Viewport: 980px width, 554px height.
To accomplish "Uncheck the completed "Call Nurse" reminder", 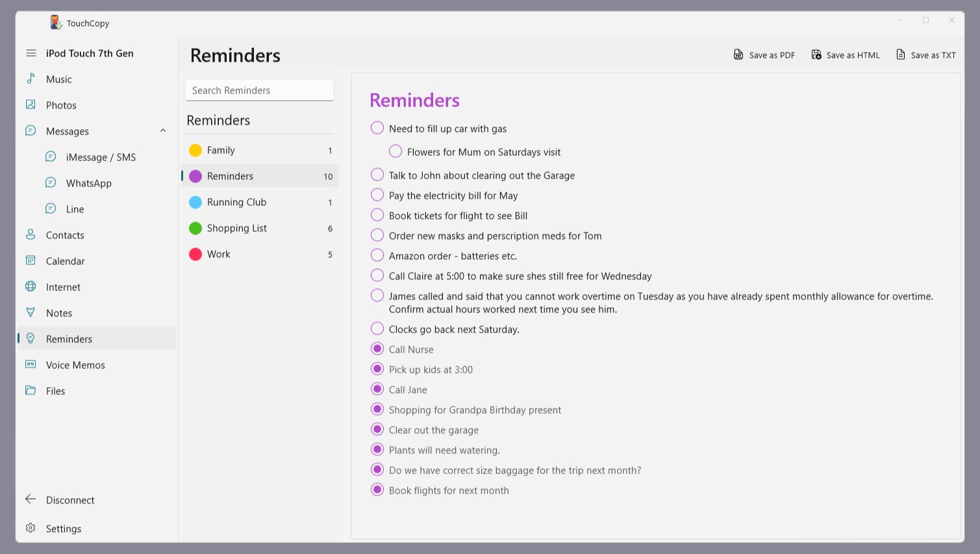I will (377, 349).
